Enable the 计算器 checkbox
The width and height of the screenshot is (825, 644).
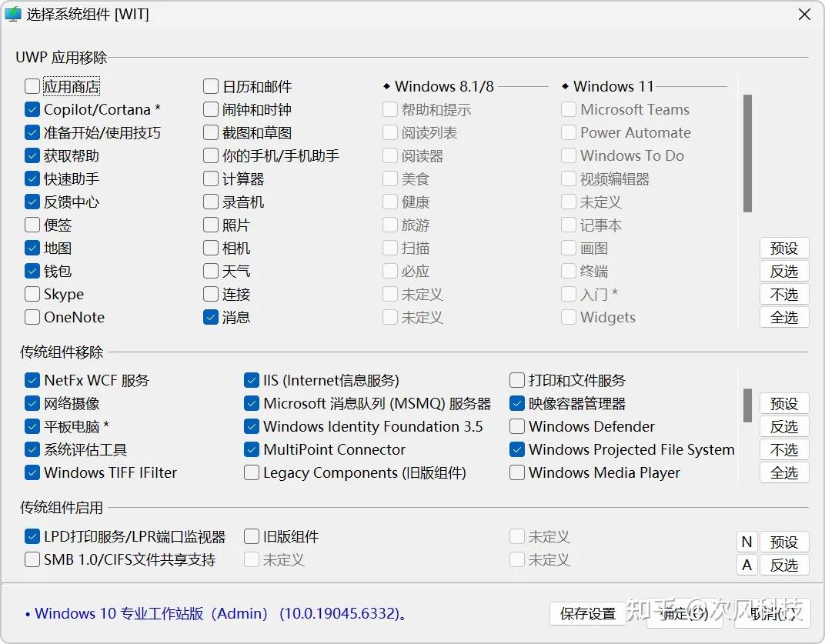[x=211, y=179]
